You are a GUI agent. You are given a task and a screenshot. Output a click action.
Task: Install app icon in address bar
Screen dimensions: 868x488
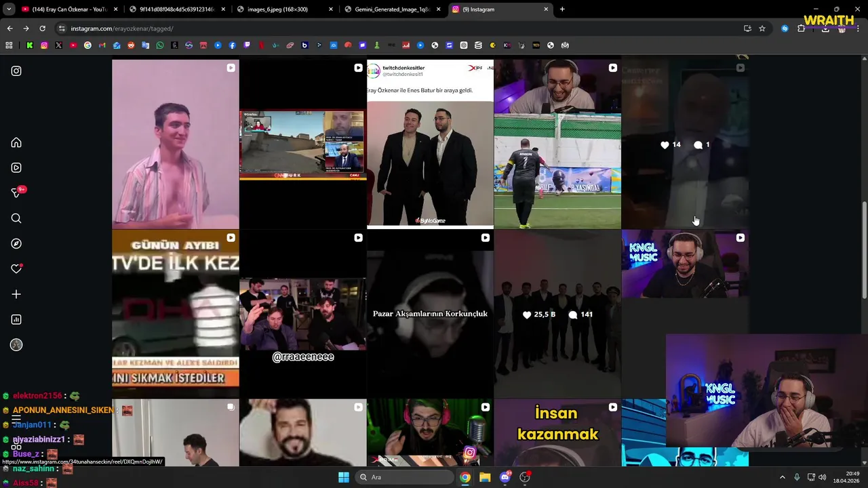point(747,28)
